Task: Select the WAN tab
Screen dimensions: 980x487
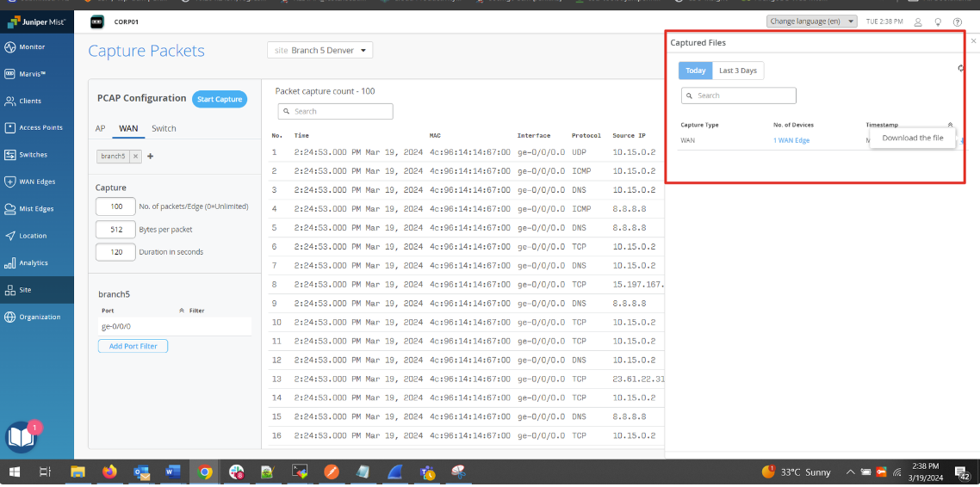Action: tap(129, 128)
